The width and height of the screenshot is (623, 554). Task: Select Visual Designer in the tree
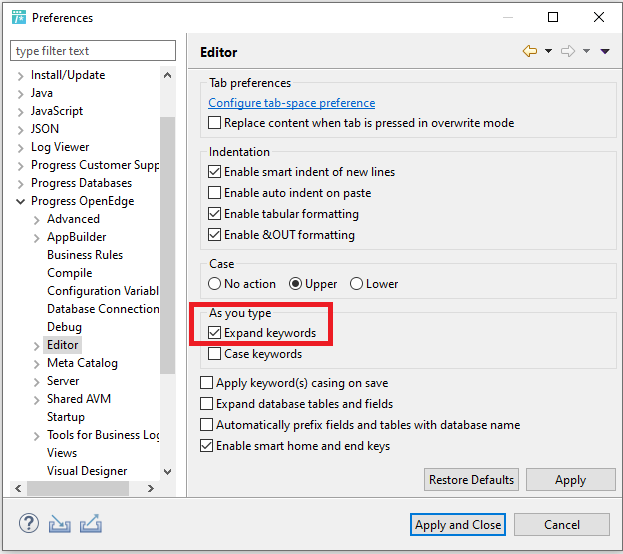click(x=87, y=471)
